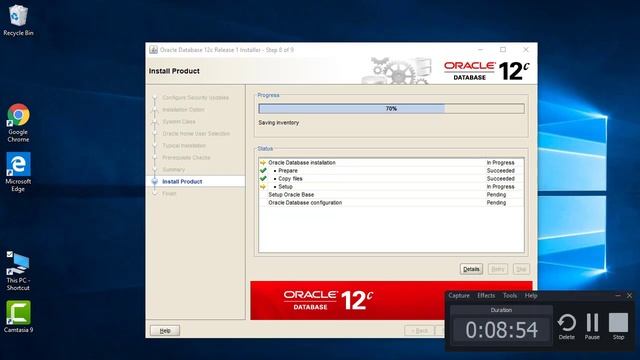The height and width of the screenshot is (360, 640).
Task: Click the recording duration timer display
Action: (501, 330)
